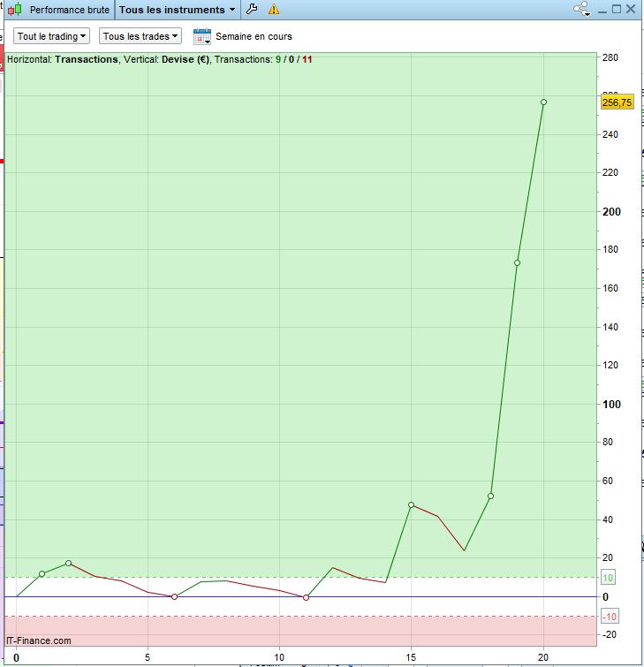Click the data point at transaction 1
Viewport: 644px width, 667px height.
pyautogui.click(x=42, y=574)
